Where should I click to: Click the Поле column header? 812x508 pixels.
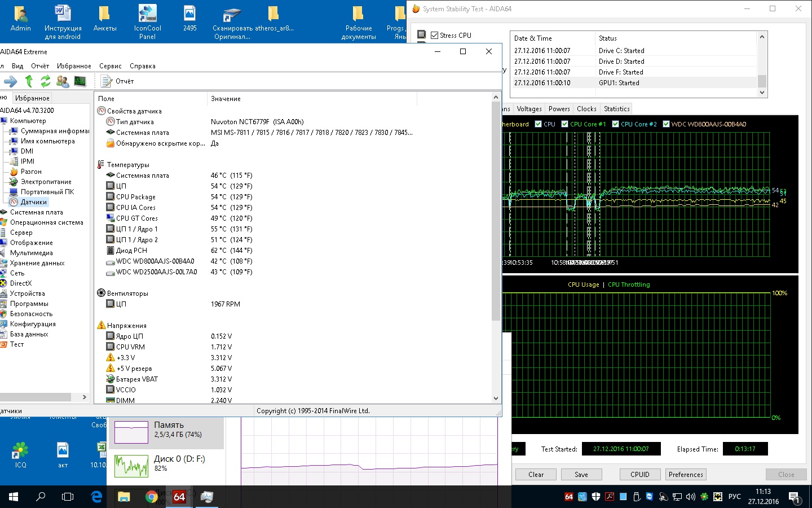click(151, 99)
